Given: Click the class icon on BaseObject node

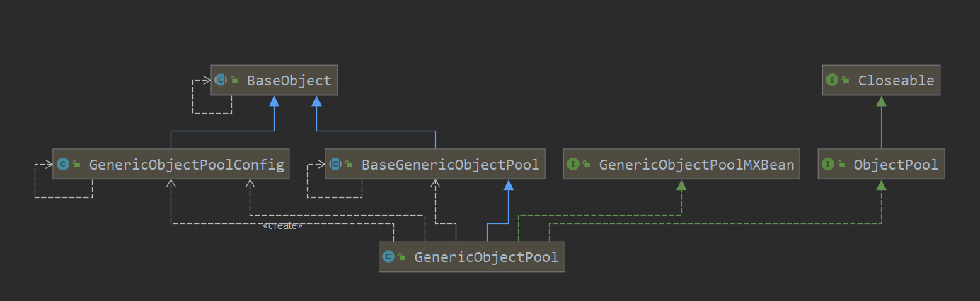Looking at the screenshot, I should pyautogui.click(x=221, y=81).
